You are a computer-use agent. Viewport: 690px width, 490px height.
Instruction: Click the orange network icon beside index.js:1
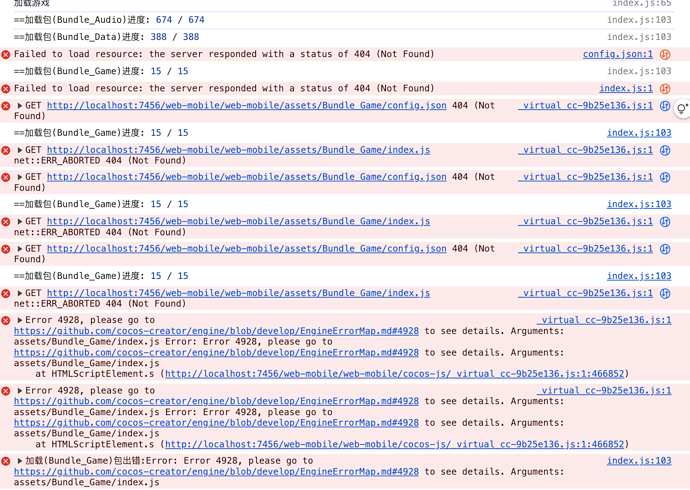coord(665,89)
